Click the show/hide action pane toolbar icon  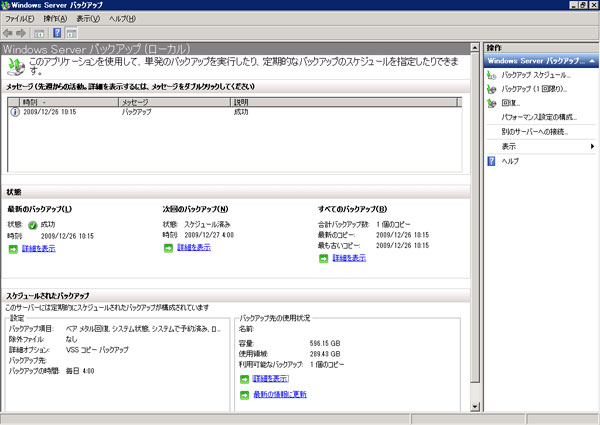(72, 33)
